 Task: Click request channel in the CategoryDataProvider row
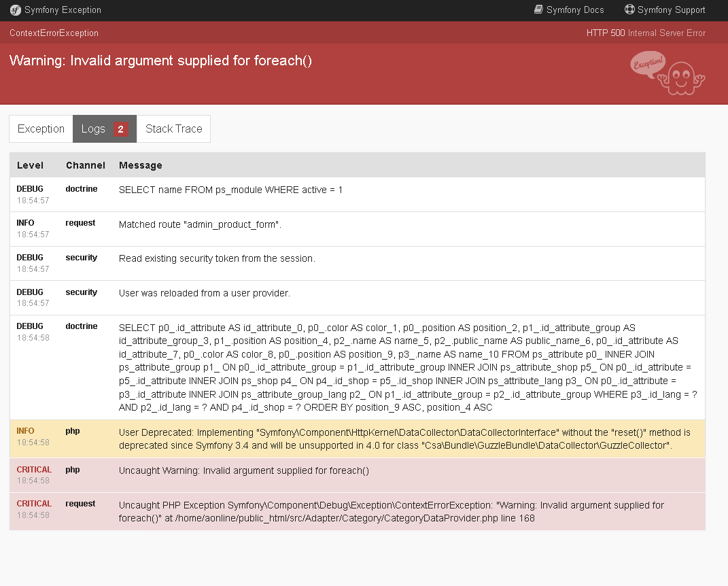[80, 504]
